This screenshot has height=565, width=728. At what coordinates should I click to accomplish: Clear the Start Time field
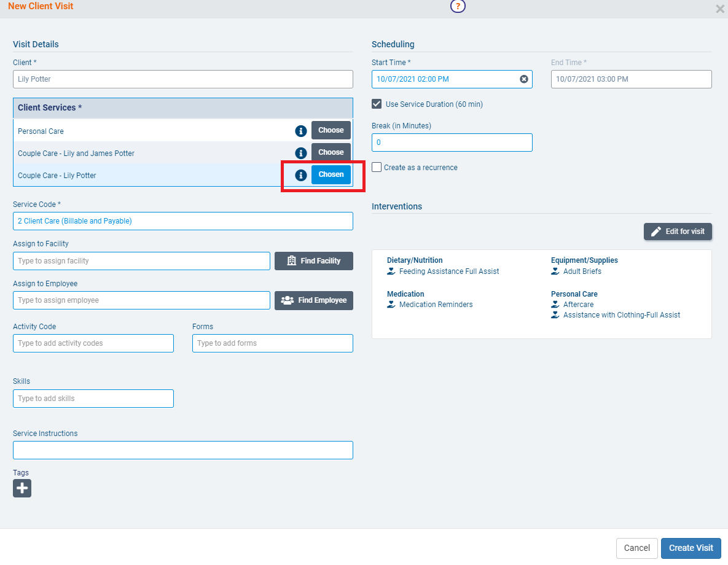point(523,79)
